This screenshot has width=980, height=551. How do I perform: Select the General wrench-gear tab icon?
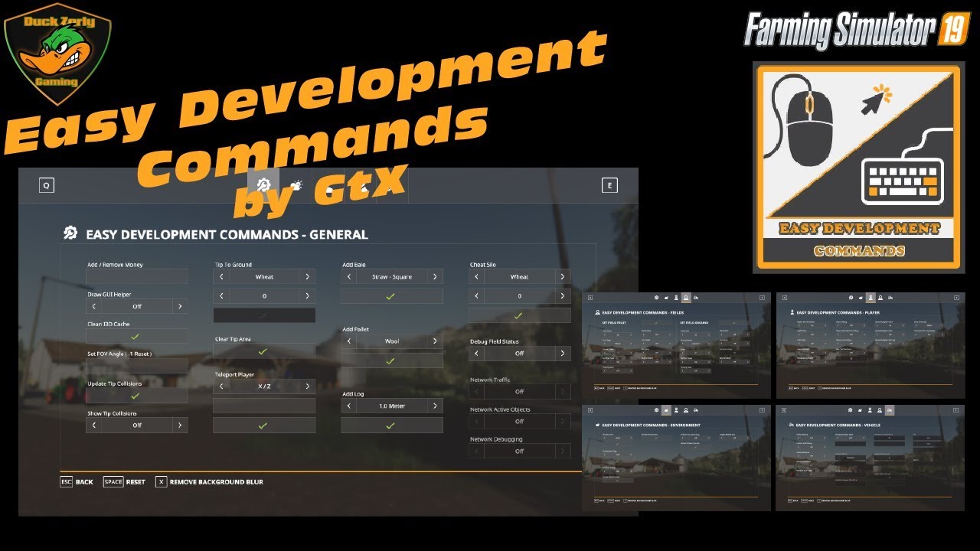click(x=263, y=185)
